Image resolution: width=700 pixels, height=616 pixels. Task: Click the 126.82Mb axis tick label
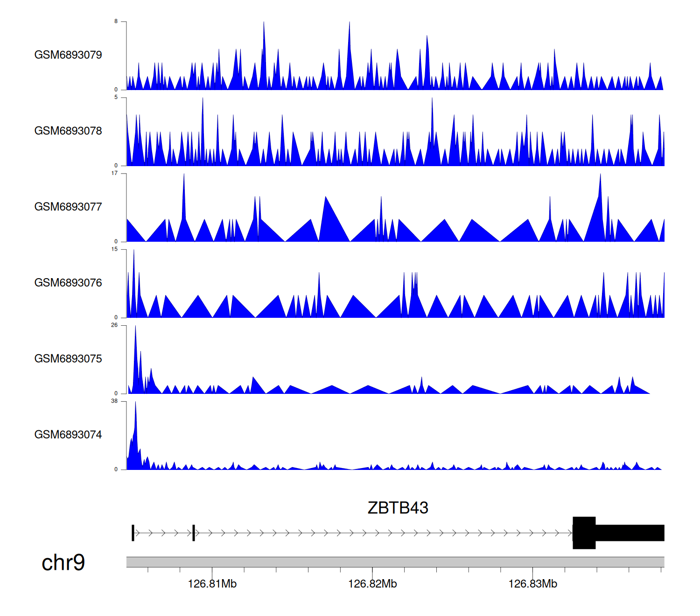click(372, 584)
